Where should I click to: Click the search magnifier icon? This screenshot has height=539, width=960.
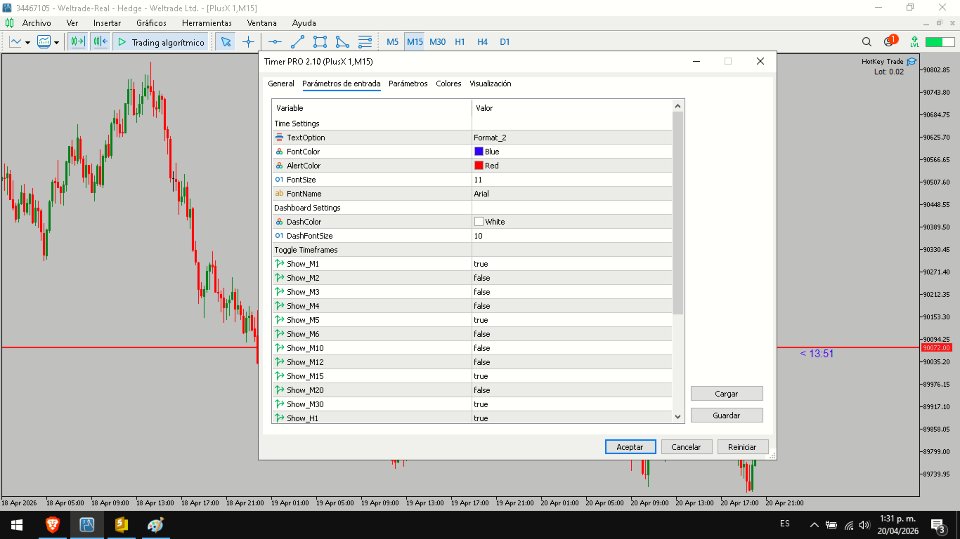click(866, 42)
